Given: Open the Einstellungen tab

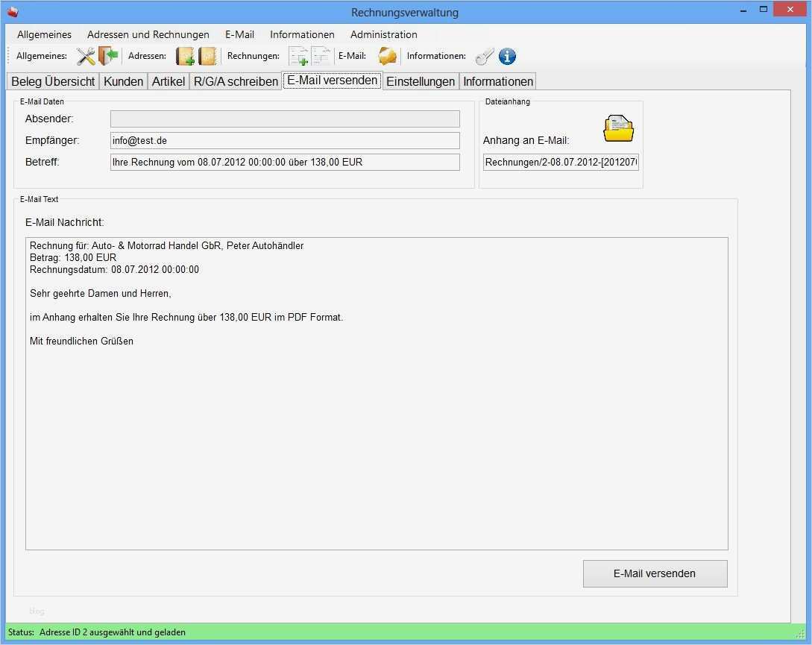Looking at the screenshot, I should tap(420, 81).
